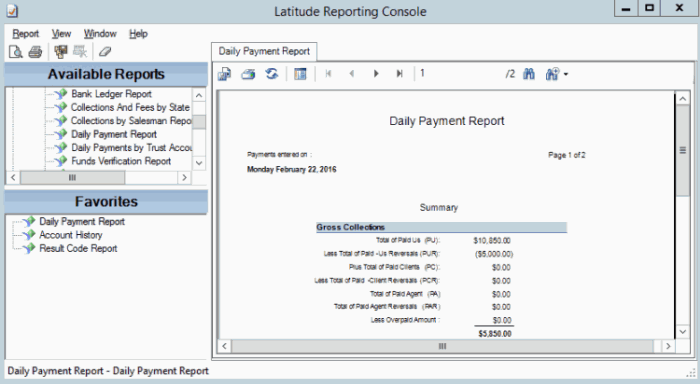
Task: Go to next page of report
Action: 376,74
